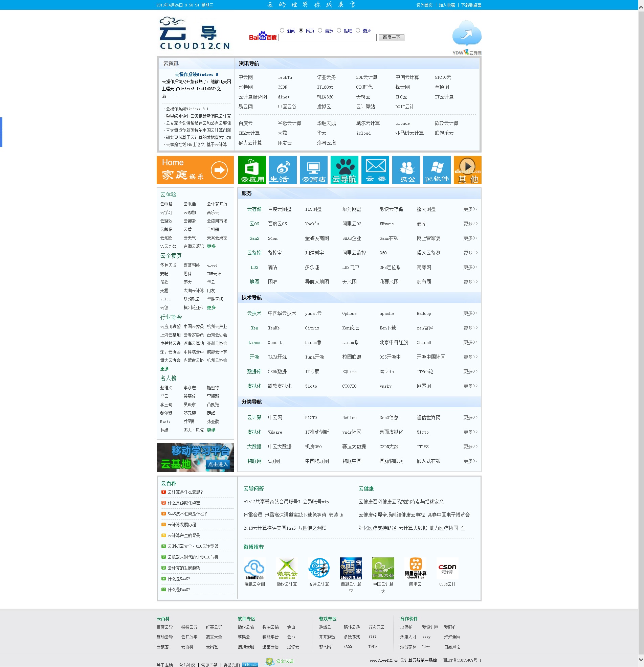Open the 其他 play-button tile
The height and width of the screenshot is (667, 644).
[x=468, y=170]
